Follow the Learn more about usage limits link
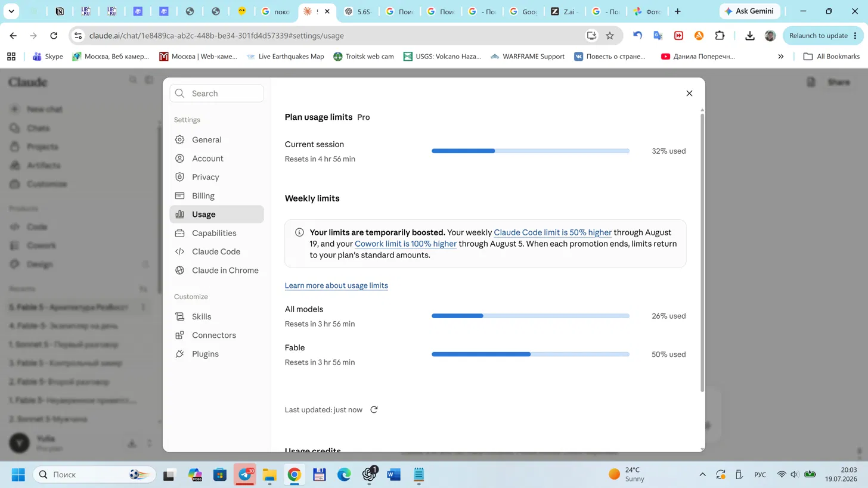Screen dimensions: 868x488 click(336, 285)
